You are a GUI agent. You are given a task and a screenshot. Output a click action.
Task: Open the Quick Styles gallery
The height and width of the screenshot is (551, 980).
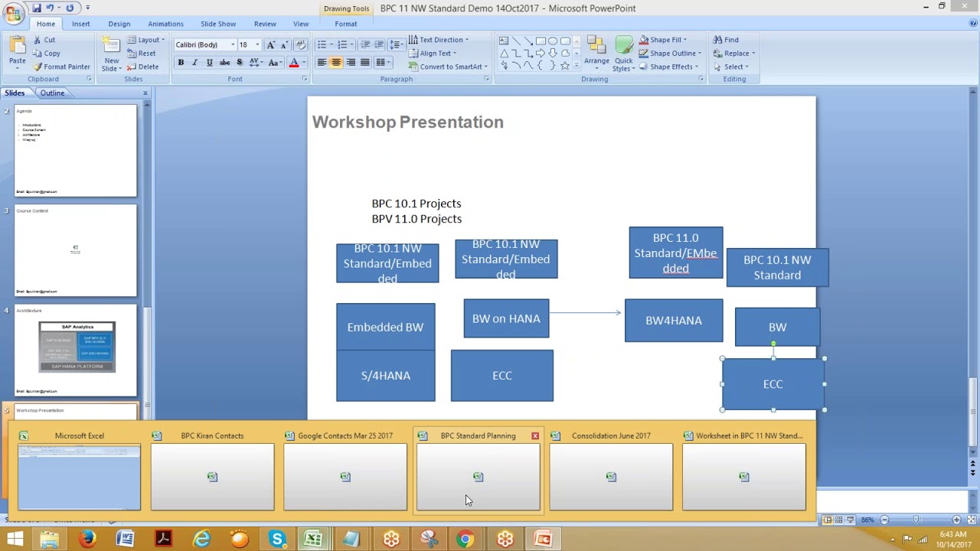[624, 54]
